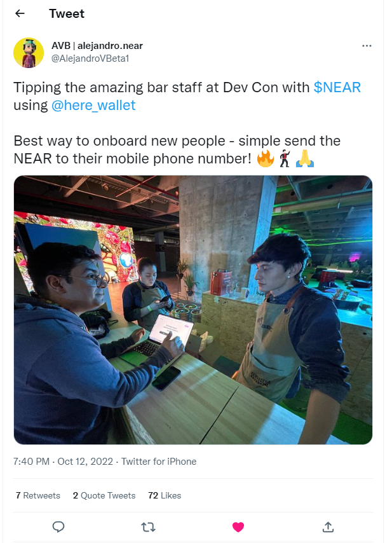Toggle the pink heart like button

[238, 527]
